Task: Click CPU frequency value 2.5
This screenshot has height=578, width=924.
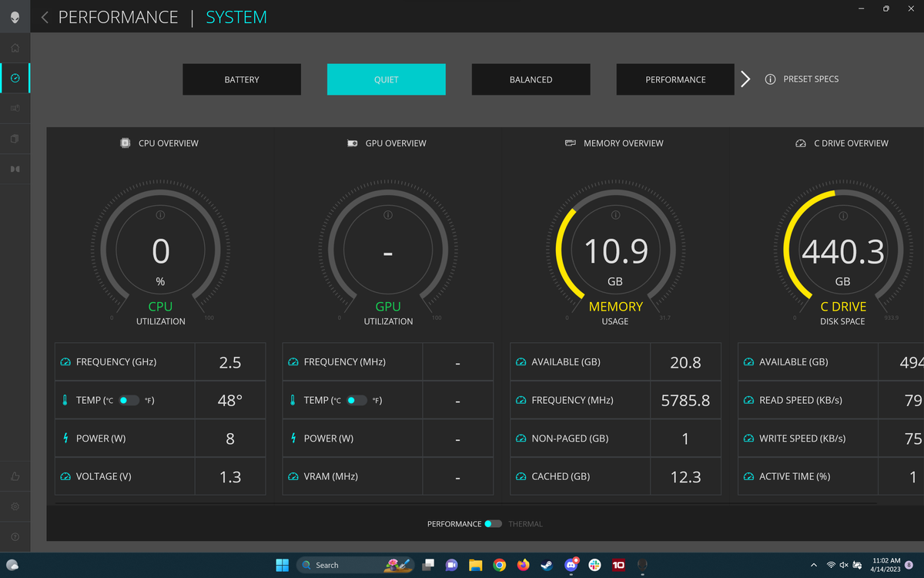Action: click(x=230, y=362)
